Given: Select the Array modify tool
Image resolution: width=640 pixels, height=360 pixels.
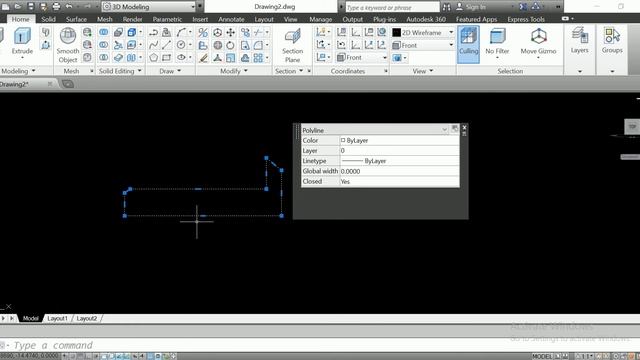Looking at the screenshot, I should tap(258, 58).
